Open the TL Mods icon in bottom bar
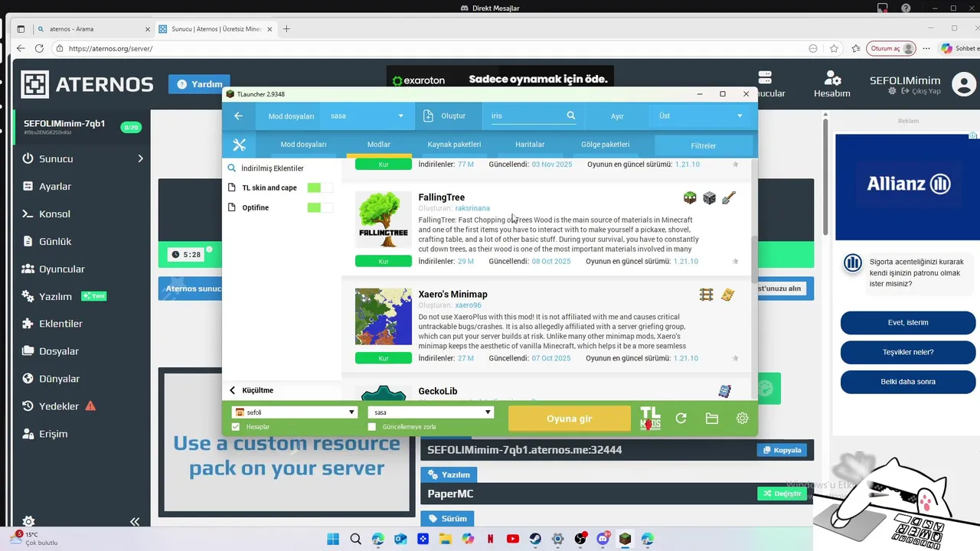The height and width of the screenshot is (551, 980). (x=650, y=418)
